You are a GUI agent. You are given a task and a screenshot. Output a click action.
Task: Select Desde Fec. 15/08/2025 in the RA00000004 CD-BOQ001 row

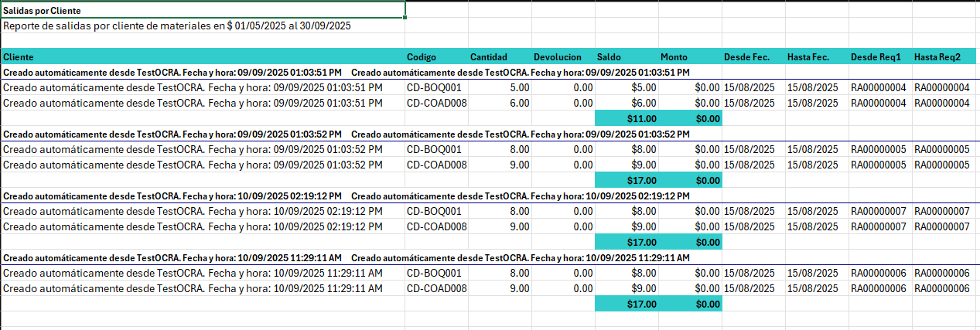[x=753, y=87]
